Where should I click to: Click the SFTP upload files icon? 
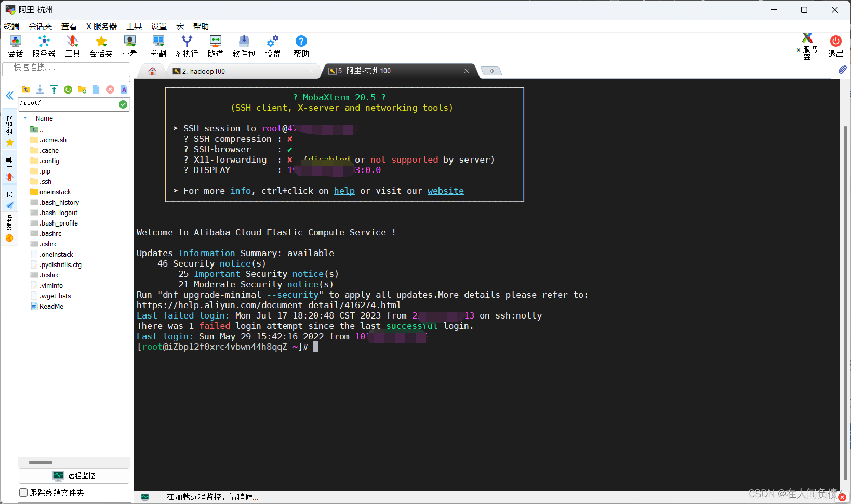[x=54, y=89]
